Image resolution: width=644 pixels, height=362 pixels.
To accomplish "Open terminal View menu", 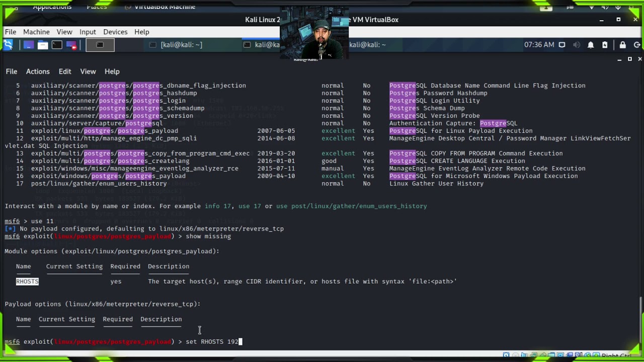I will (88, 71).
